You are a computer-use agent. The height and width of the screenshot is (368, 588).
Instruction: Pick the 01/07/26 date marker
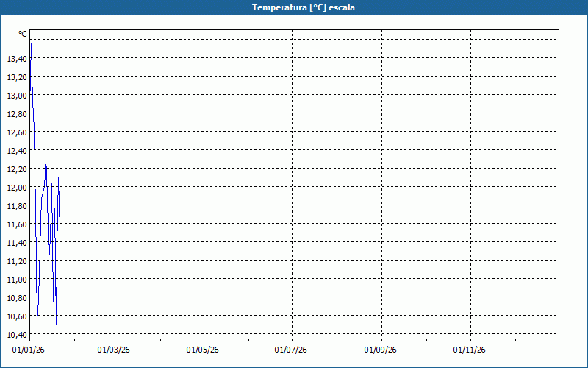click(292, 350)
